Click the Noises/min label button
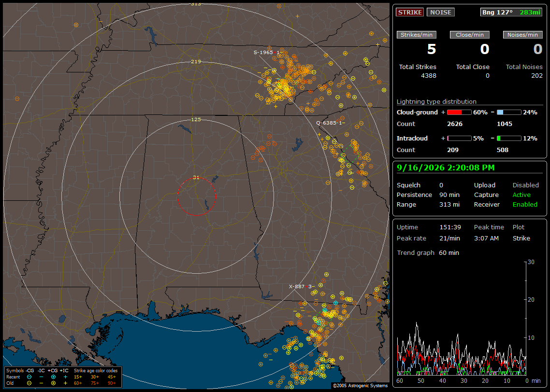Screen dimensions: 550x392 pyautogui.click(x=522, y=35)
